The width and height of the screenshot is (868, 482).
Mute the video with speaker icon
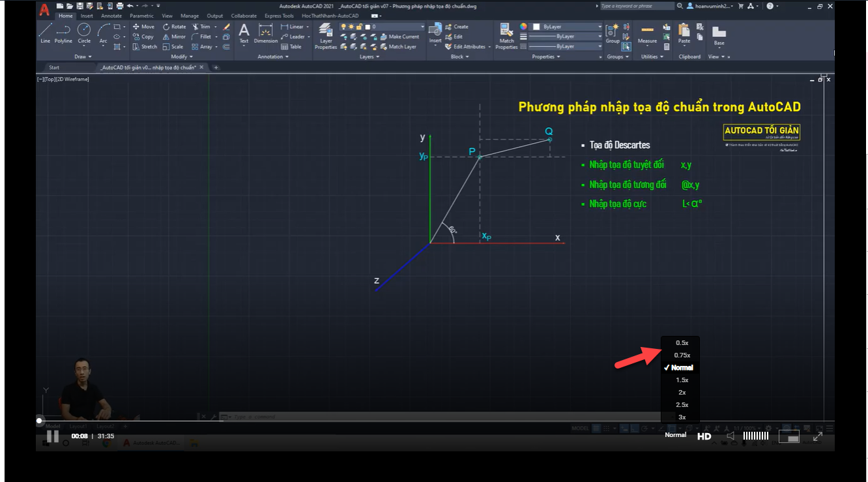[731, 436]
